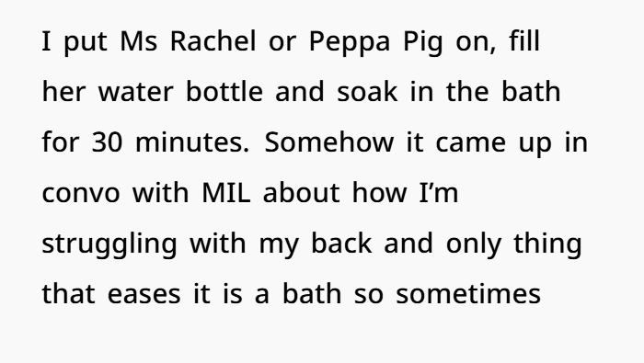
Task: Click the word "Peppa" in the text
Action: click(x=349, y=43)
